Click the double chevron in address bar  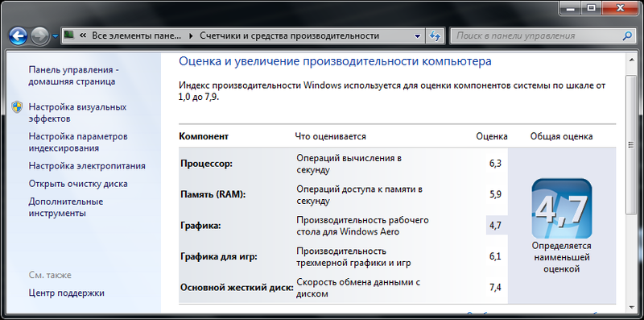[83, 35]
